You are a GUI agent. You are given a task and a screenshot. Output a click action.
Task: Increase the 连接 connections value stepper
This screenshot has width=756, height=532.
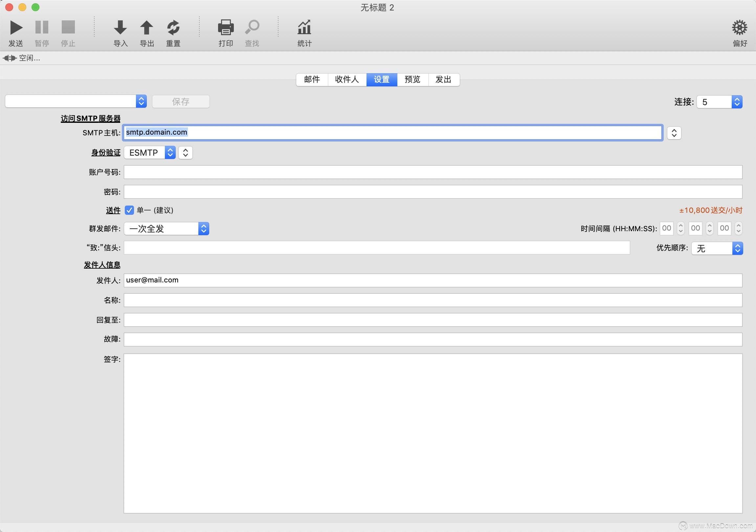coord(738,99)
